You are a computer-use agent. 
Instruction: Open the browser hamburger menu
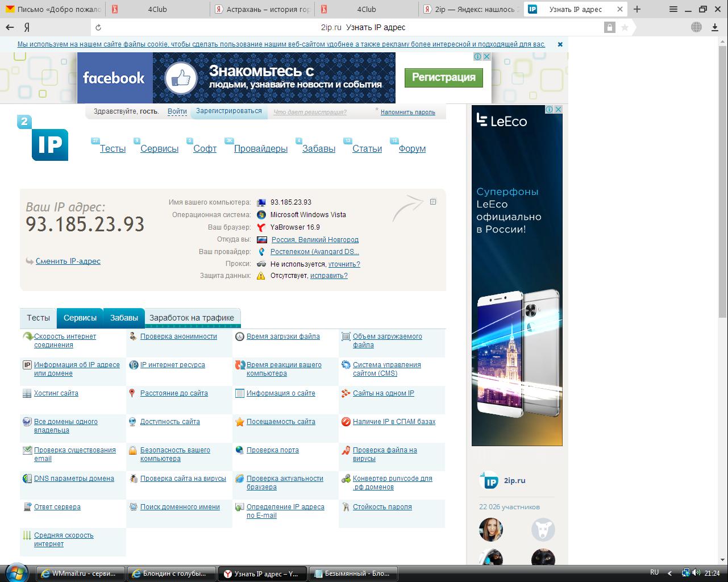pyautogui.click(x=673, y=9)
